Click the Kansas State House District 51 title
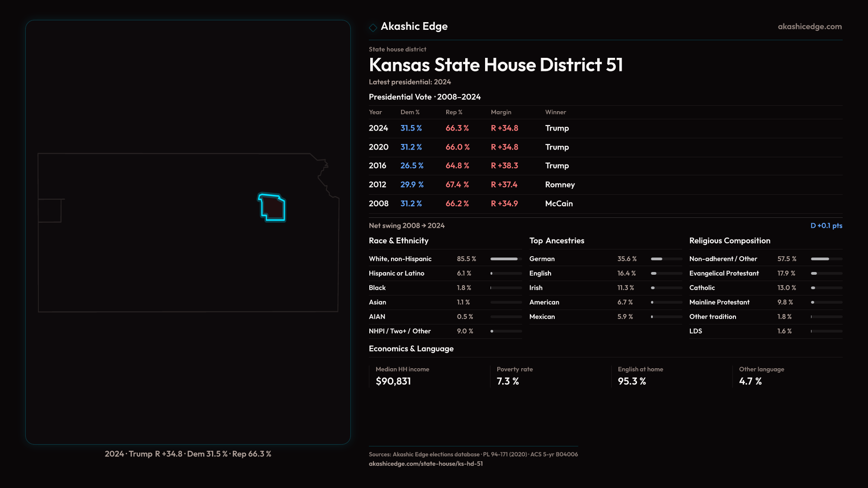Image resolution: width=868 pixels, height=488 pixels. [x=495, y=65]
